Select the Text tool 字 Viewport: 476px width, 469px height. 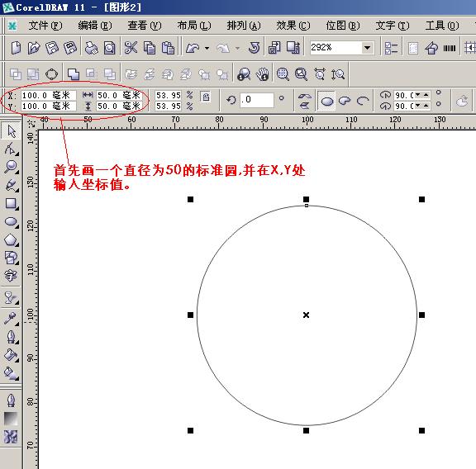click(11, 276)
